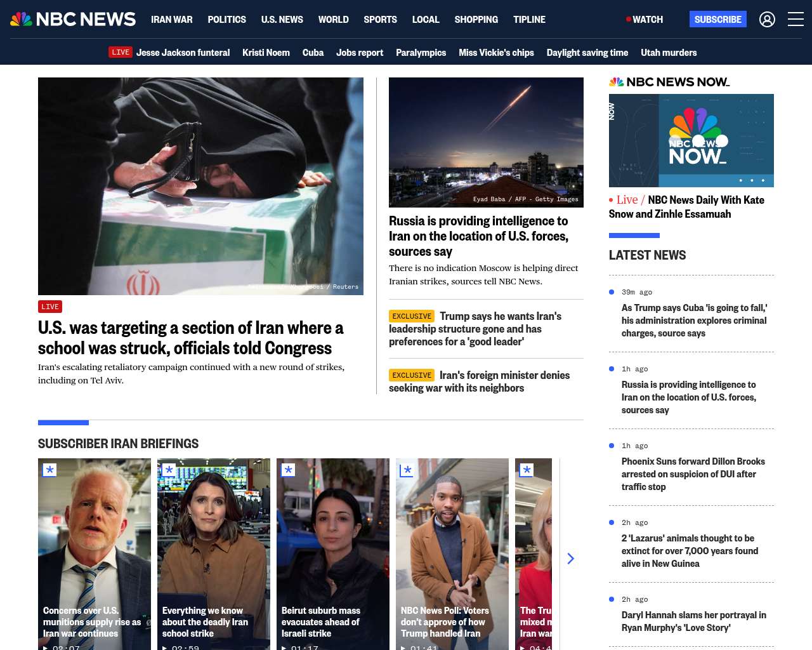This screenshot has width=812, height=650.
Task: Click the NBC News Now logo in sidebar
Action: click(x=669, y=82)
